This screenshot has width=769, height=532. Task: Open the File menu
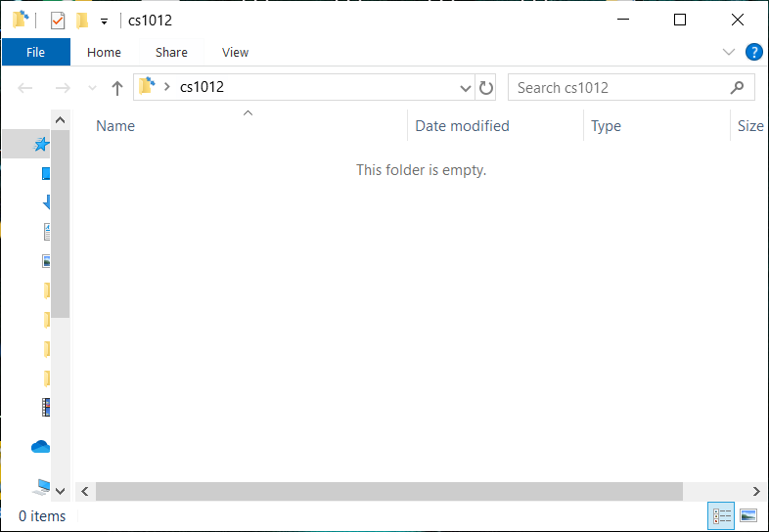35,52
